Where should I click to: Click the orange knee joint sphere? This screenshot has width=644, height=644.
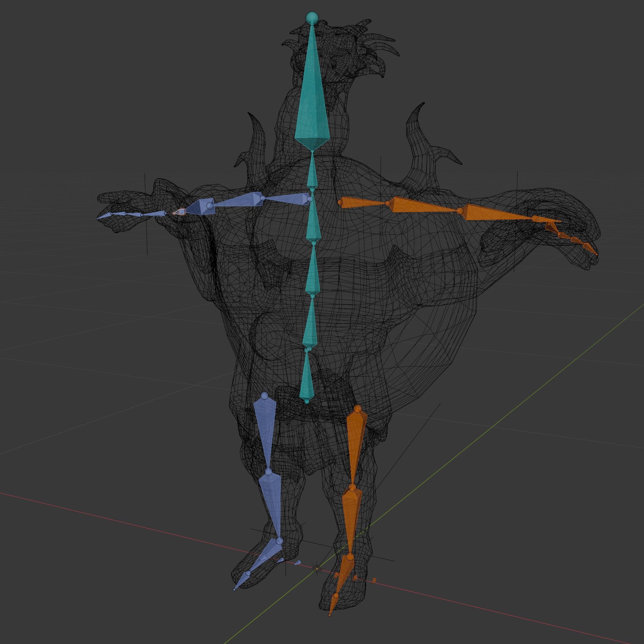[x=352, y=487]
